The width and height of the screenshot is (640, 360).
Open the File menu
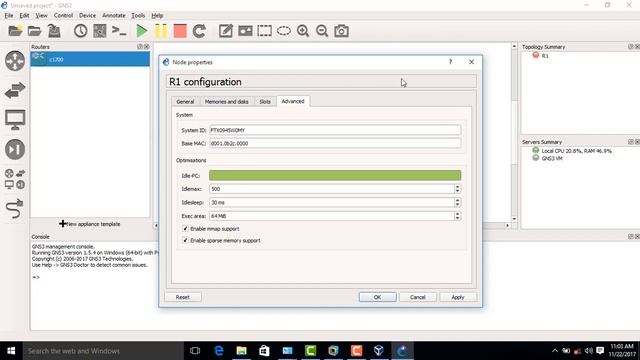[x=9, y=16]
